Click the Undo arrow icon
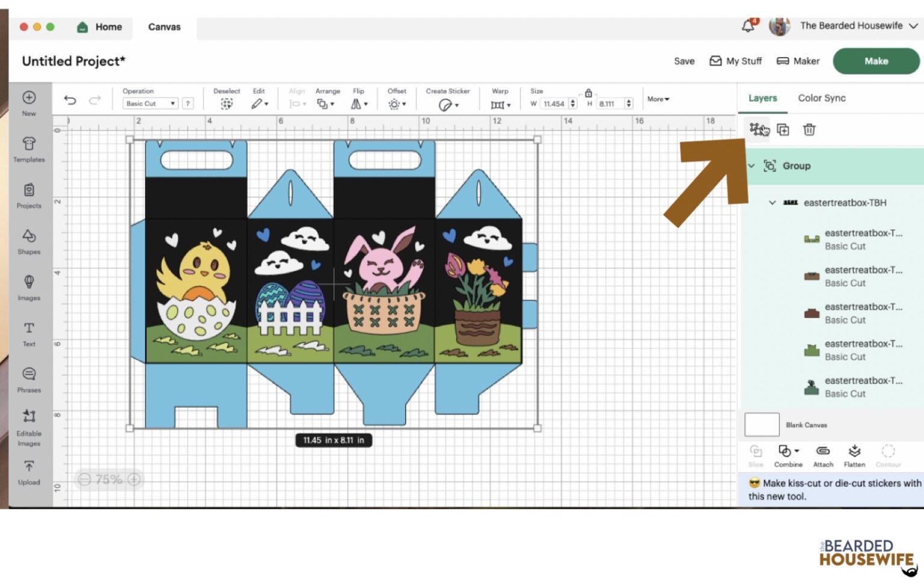 tap(70, 100)
